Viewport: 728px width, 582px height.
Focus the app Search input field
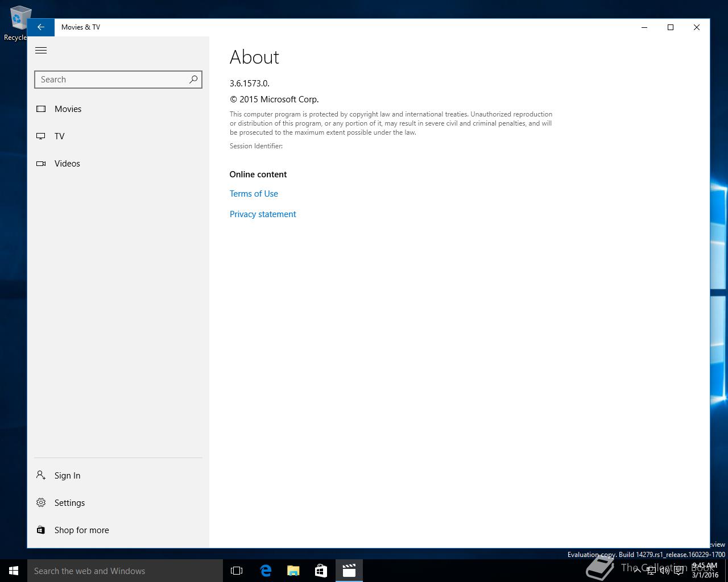[x=118, y=80]
